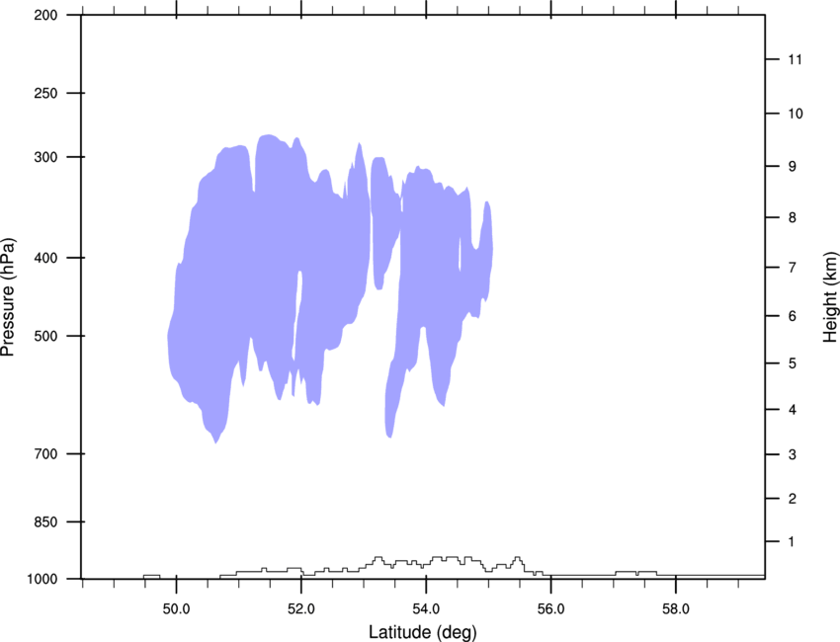Click the 200 hPa label at top
The width and height of the screenshot is (840, 642).
pyautogui.click(x=45, y=15)
